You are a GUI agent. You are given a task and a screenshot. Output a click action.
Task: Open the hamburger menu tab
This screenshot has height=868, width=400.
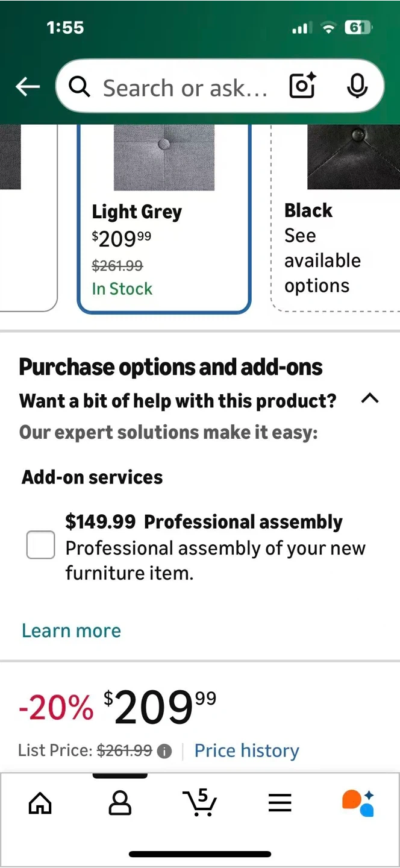coord(280,802)
